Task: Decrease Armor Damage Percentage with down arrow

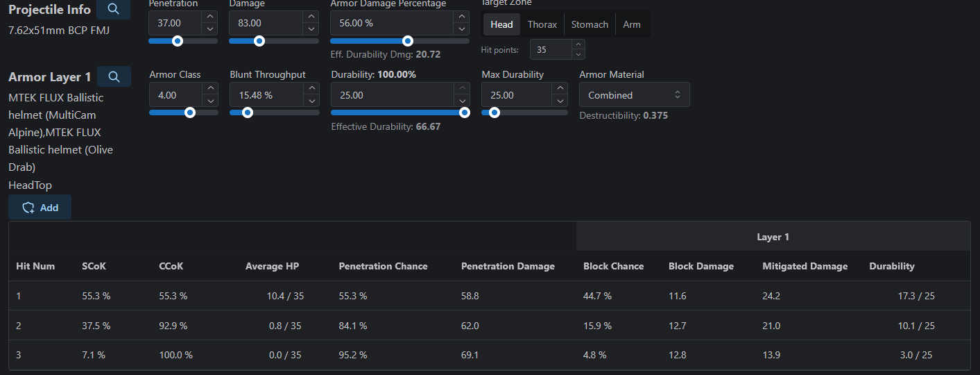Action: click(462, 29)
